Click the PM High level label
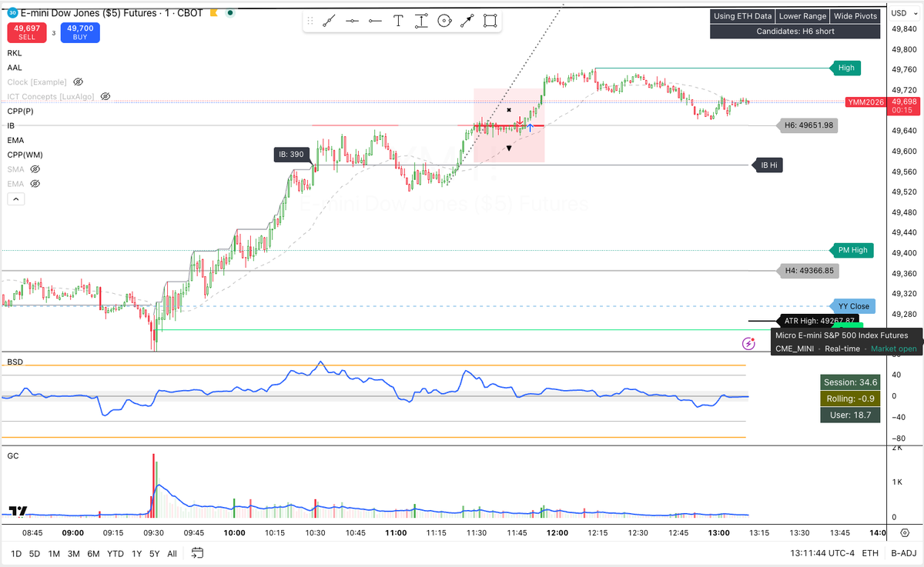 (x=852, y=250)
